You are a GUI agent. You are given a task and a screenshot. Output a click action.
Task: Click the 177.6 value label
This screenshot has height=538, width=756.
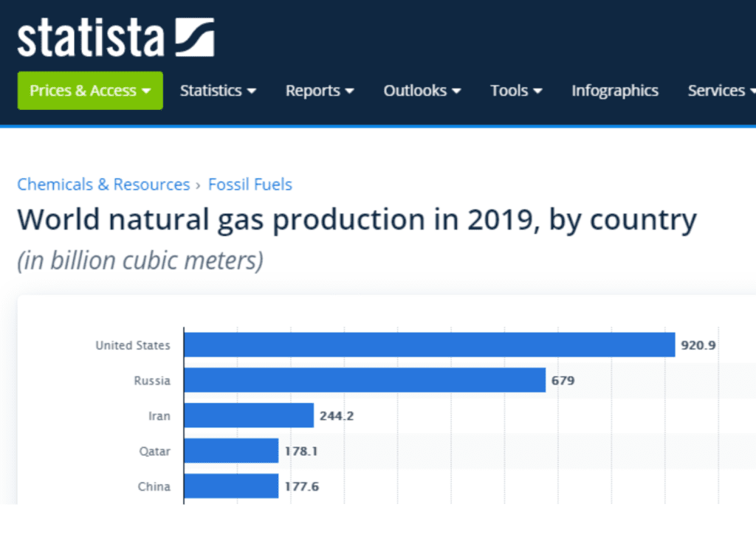[301, 486]
